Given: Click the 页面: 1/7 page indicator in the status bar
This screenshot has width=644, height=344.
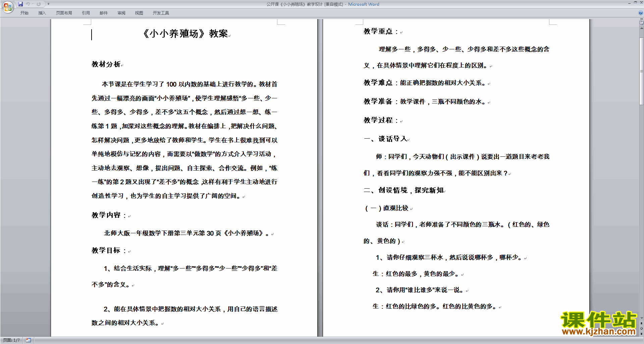Looking at the screenshot, I should [11, 340].
